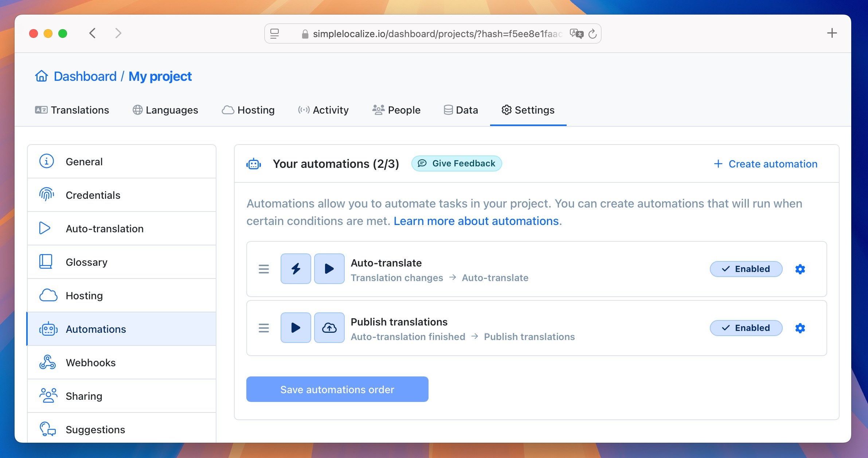Reload the page with refresh icon
This screenshot has height=458, width=868.
click(x=593, y=34)
